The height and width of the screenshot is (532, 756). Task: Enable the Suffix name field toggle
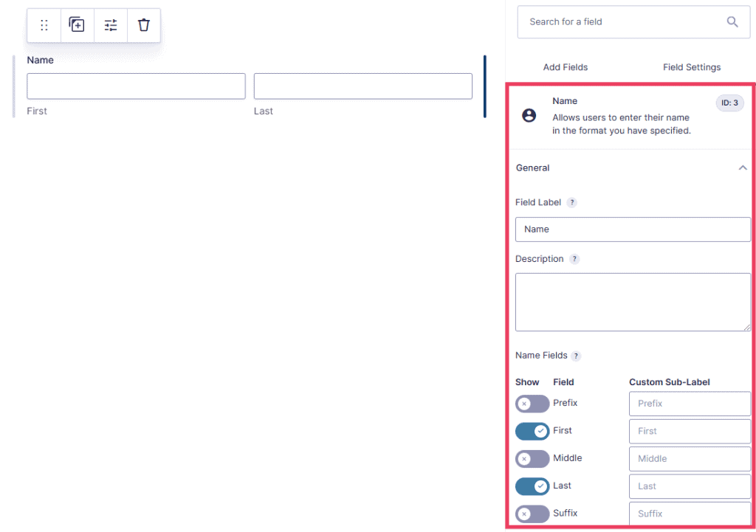tap(532, 514)
